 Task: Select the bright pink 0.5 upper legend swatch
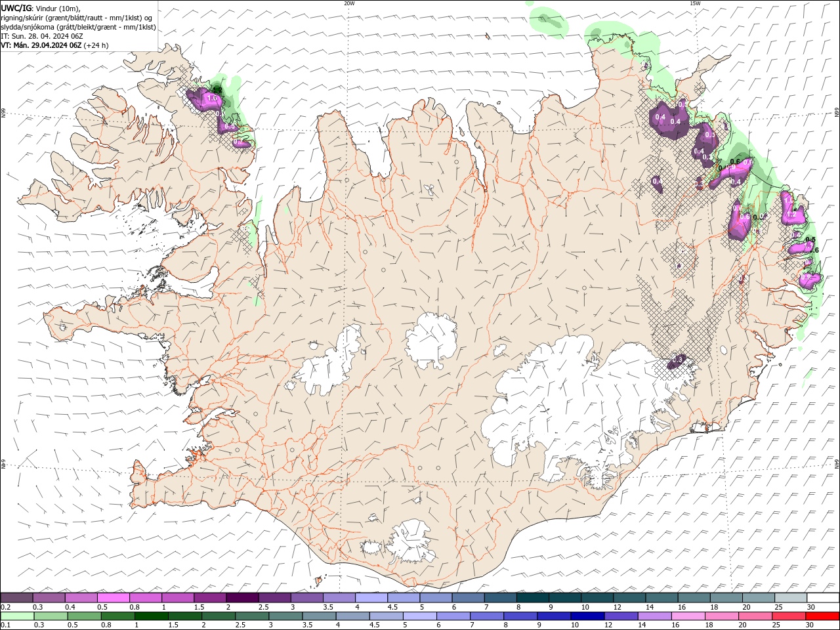pos(113,598)
